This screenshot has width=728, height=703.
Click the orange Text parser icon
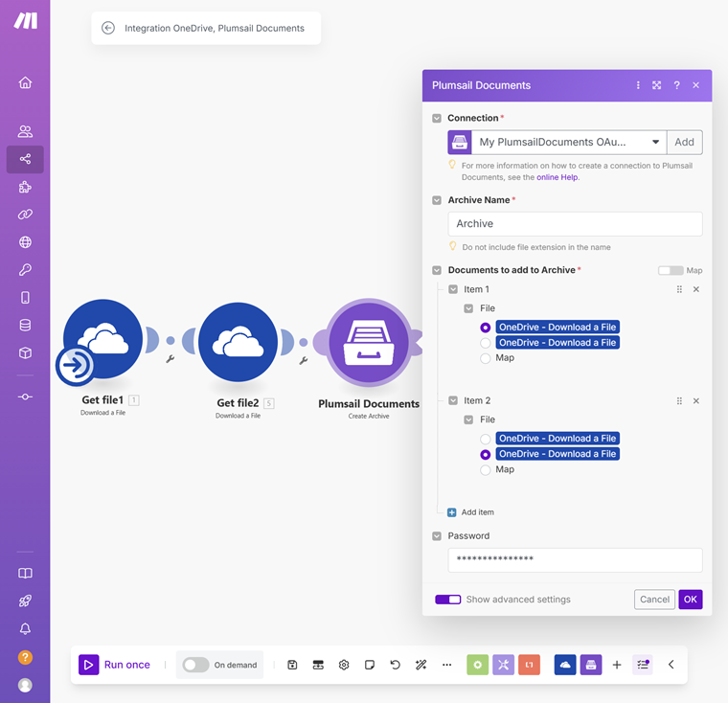click(530, 665)
